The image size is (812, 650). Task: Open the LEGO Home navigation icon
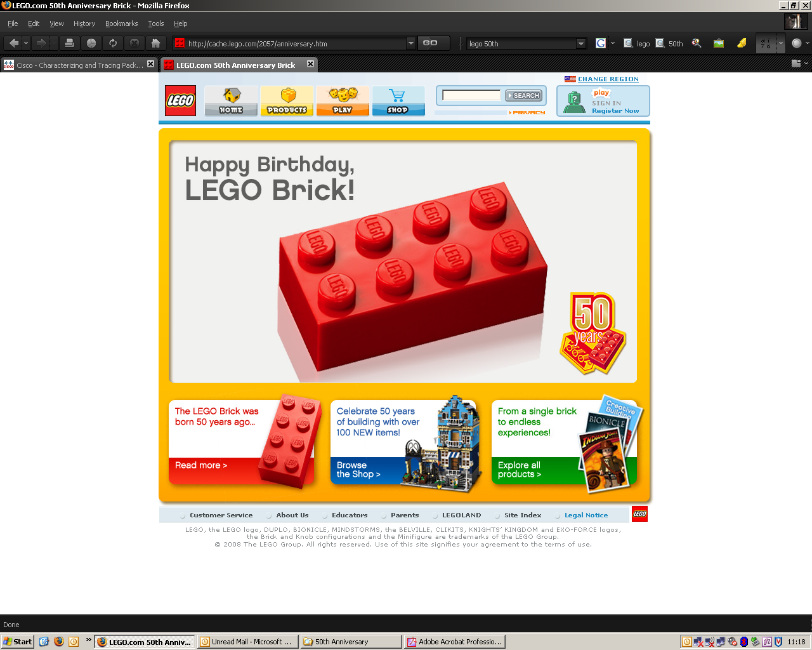(231, 100)
